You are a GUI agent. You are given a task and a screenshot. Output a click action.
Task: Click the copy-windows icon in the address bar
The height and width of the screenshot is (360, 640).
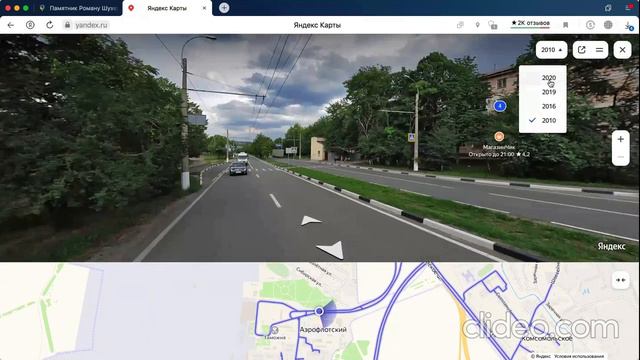pos(460,25)
